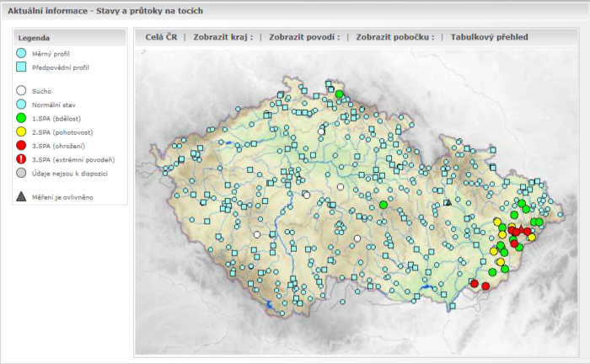This screenshot has height=364, width=590.
Task: Select the isolated green marker in central map
Action: click(x=383, y=205)
